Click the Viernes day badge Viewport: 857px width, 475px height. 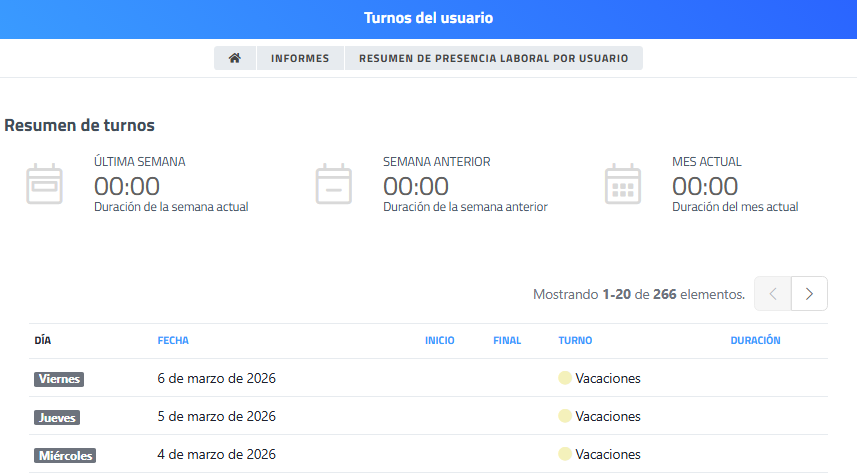click(58, 379)
